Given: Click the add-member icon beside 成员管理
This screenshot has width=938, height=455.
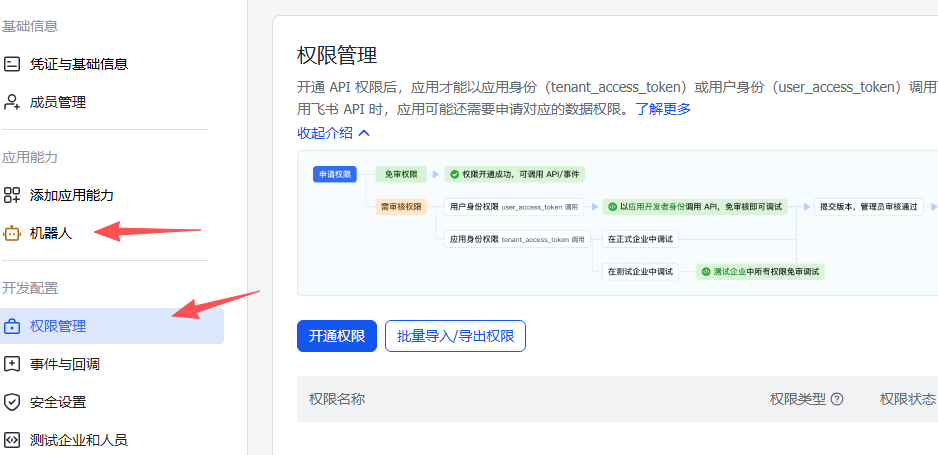Looking at the screenshot, I should click(11, 102).
